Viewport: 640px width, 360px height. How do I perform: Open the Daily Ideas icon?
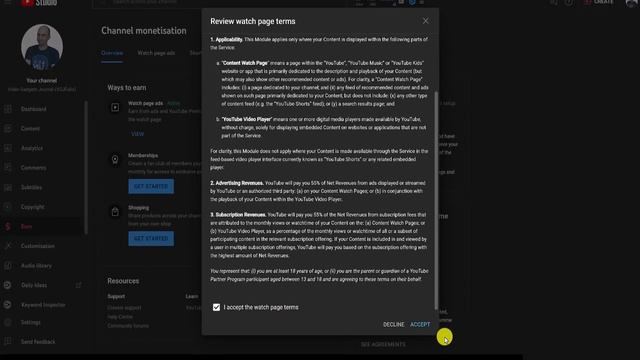coord(8,285)
